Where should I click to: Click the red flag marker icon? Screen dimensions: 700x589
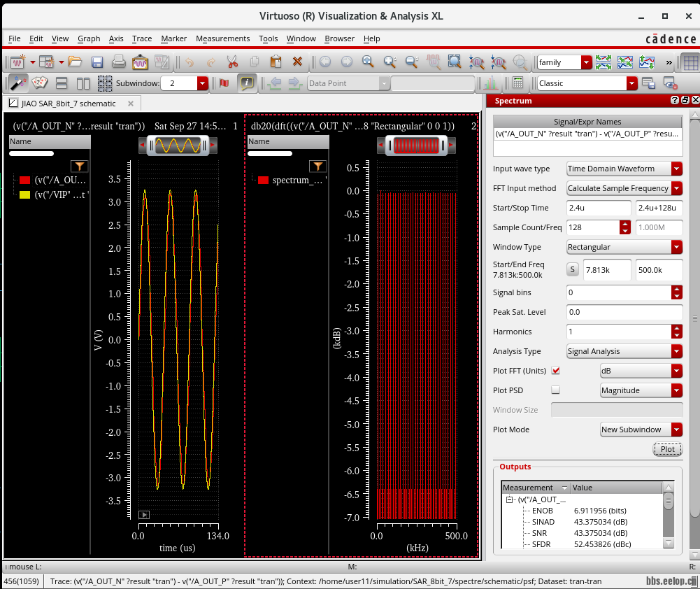click(x=224, y=83)
